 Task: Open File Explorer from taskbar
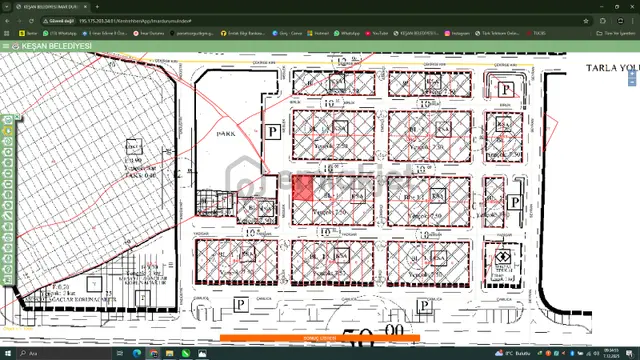pyautogui.click(x=169, y=353)
